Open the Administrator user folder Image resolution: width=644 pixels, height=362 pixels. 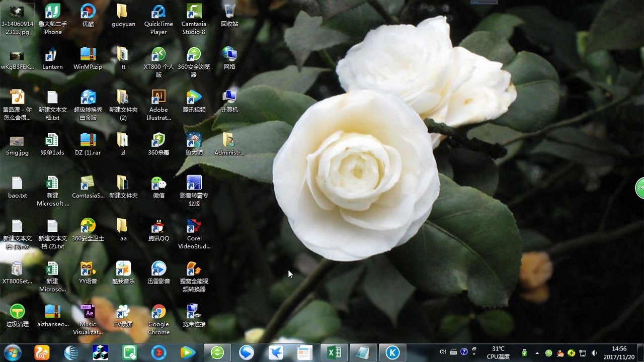click(229, 144)
